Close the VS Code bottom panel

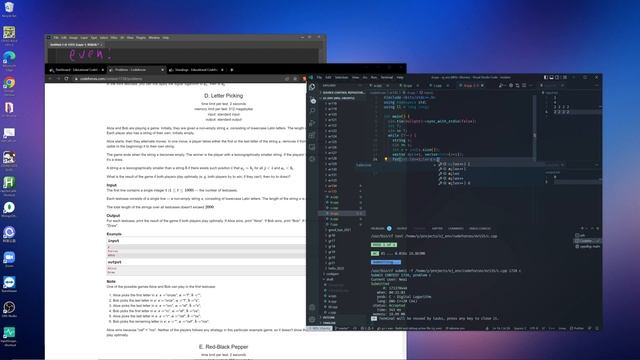click(x=598, y=228)
